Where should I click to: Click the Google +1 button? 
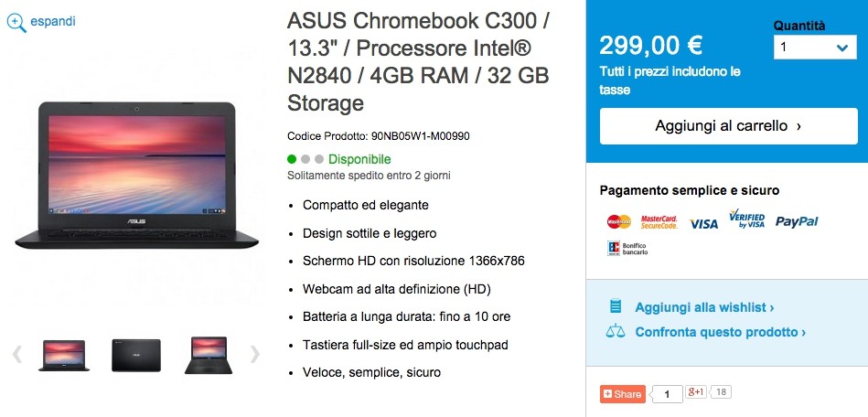coord(696,393)
